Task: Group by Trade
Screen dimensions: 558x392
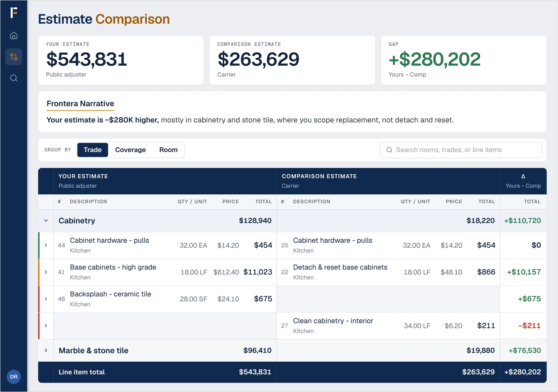Action: coord(93,150)
